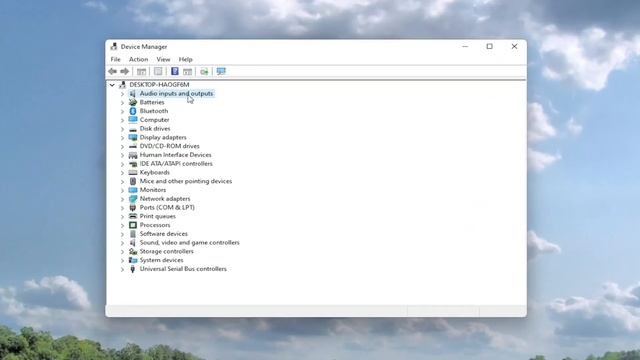Open the Action menu
This screenshot has height=360, width=640.
[x=138, y=59]
